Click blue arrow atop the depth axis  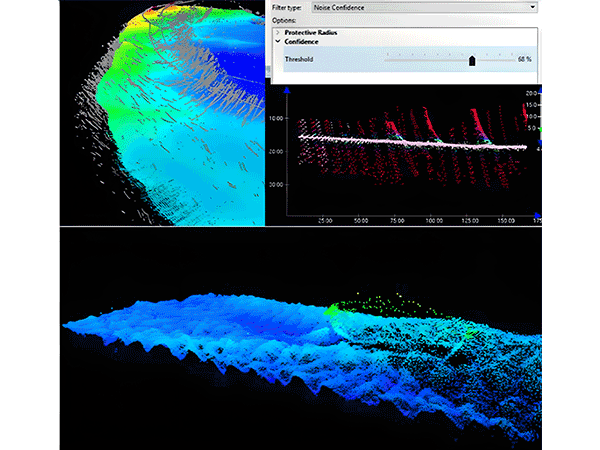click(289, 91)
